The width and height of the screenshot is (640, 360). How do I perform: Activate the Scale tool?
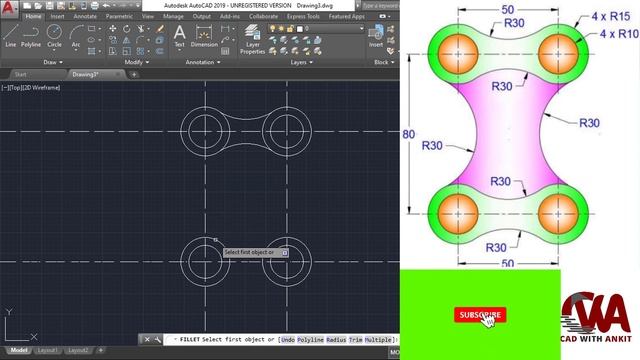(x=127, y=51)
